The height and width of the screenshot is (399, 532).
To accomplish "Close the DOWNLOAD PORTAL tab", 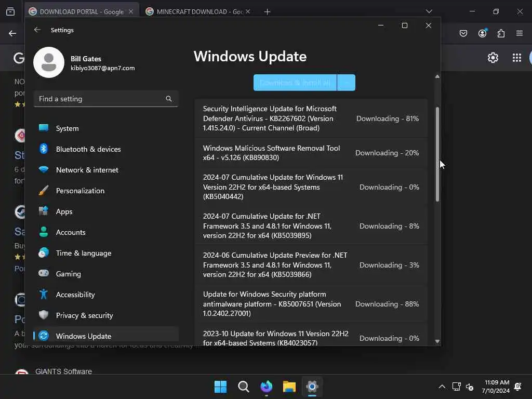I will [131, 11].
